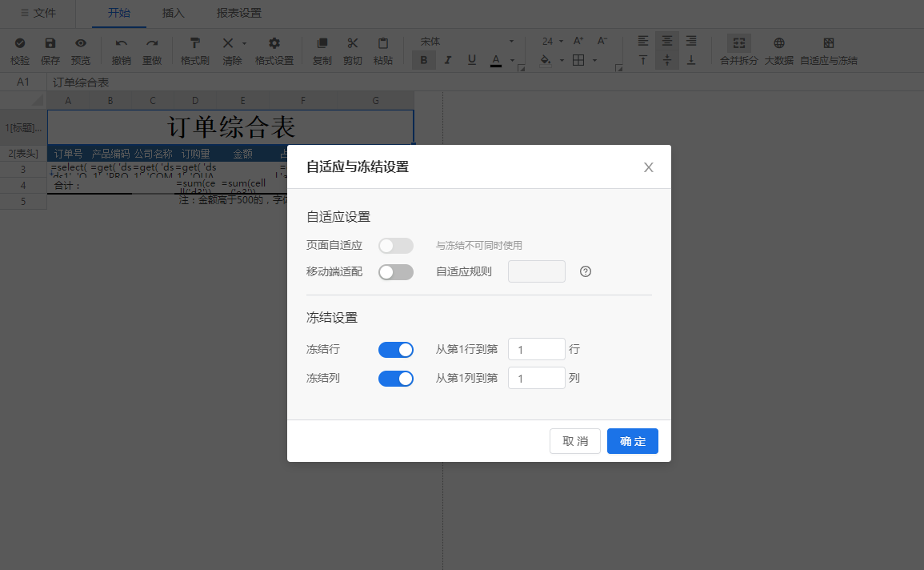Toggle 页面自适应 switch
Viewport: 924px width, 570px height.
396,246
